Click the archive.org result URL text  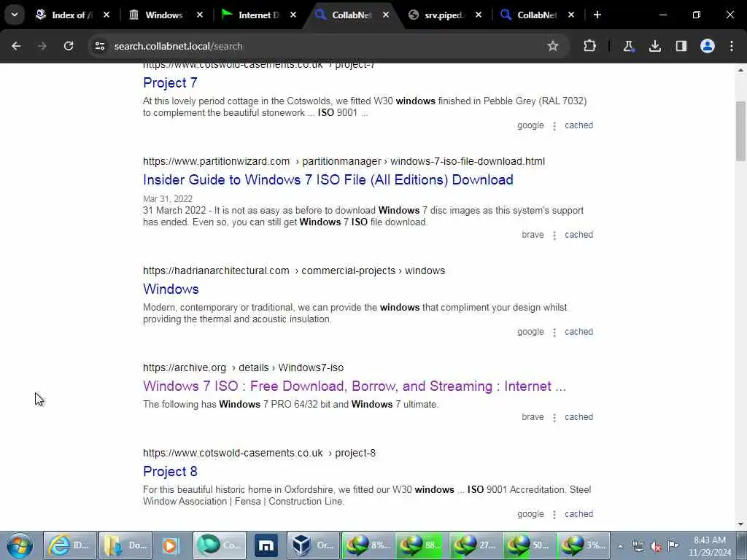[243, 367]
